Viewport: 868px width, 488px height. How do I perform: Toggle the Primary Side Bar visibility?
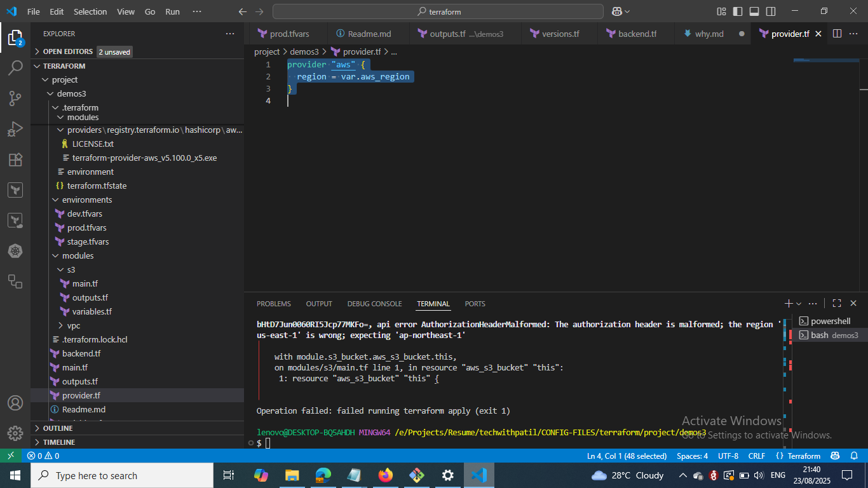coord(738,11)
